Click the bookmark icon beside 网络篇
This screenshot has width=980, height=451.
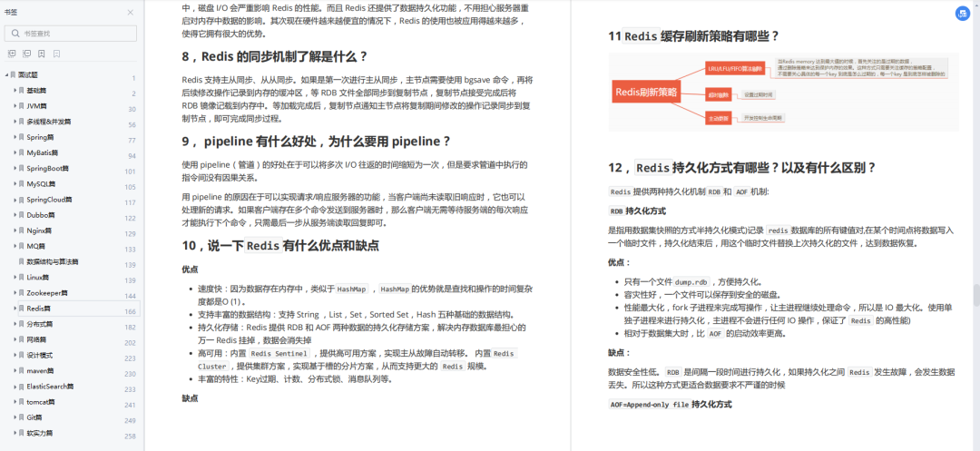[x=22, y=339]
